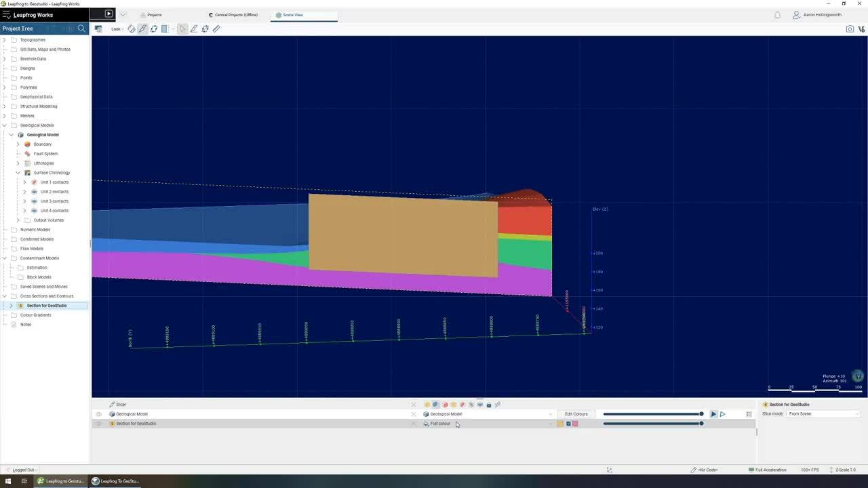Toggle the slicer lock icon
Screen dimensions: 868x488
(489, 405)
